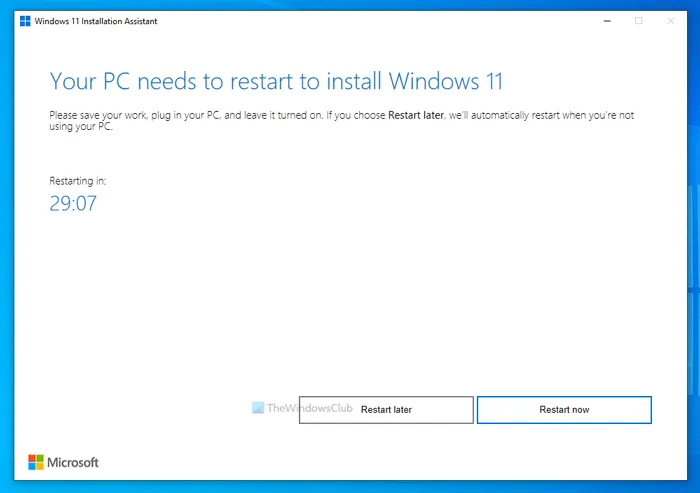The image size is (700, 493).
Task: Minimize the Installation Assistant window
Action: click(x=604, y=21)
